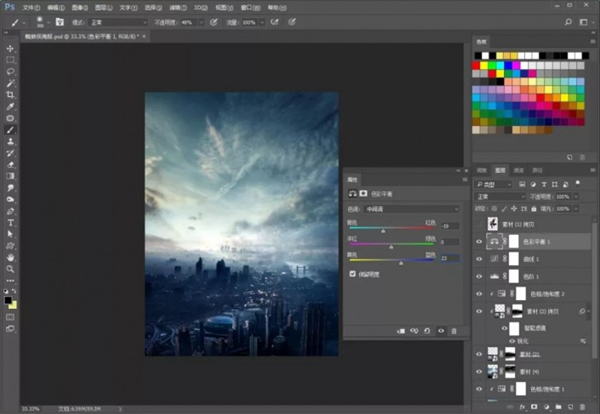Delete adjustment via Properties panel trash icon
Image resolution: width=600 pixels, height=414 pixels.
(x=453, y=329)
